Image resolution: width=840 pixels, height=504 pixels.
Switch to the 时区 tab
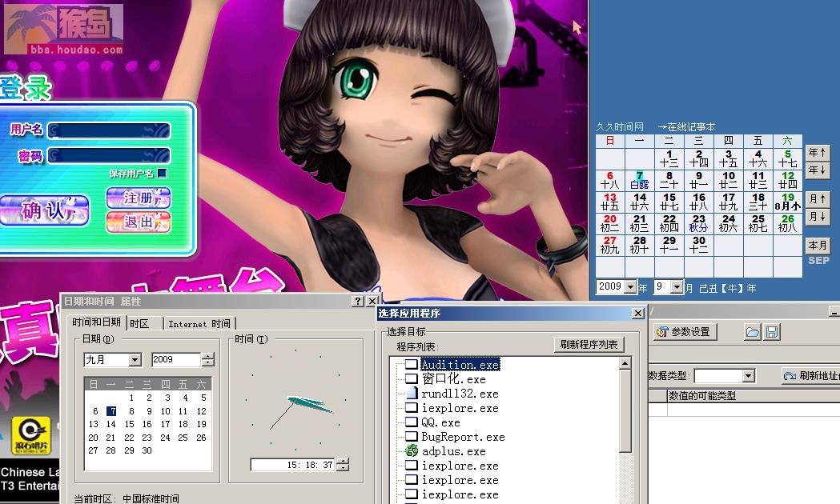pyautogui.click(x=140, y=324)
